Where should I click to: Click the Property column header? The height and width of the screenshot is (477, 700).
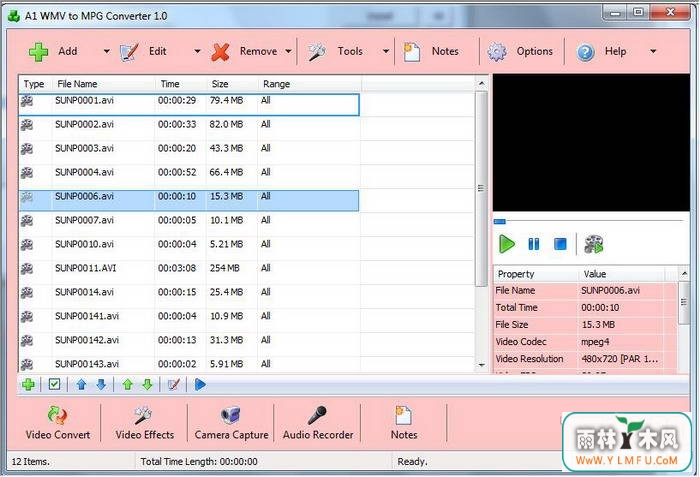pos(535,274)
